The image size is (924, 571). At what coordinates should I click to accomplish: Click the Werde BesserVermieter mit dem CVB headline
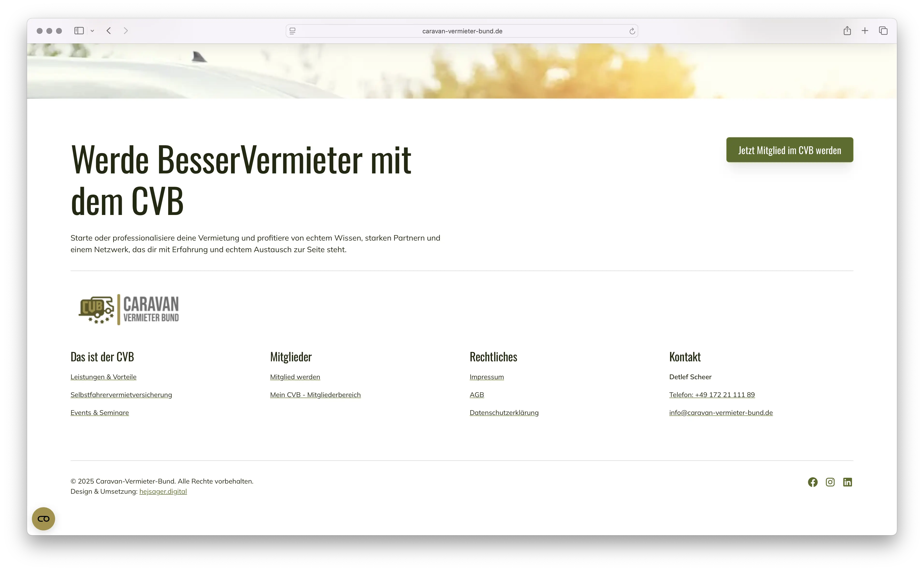pyautogui.click(x=241, y=180)
